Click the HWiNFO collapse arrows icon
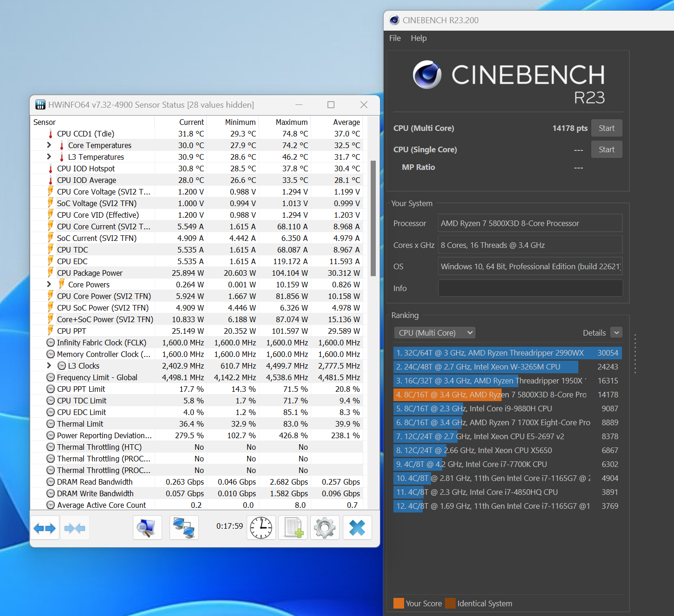This screenshot has height=616, width=674. pyautogui.click(x=75, y=528)
